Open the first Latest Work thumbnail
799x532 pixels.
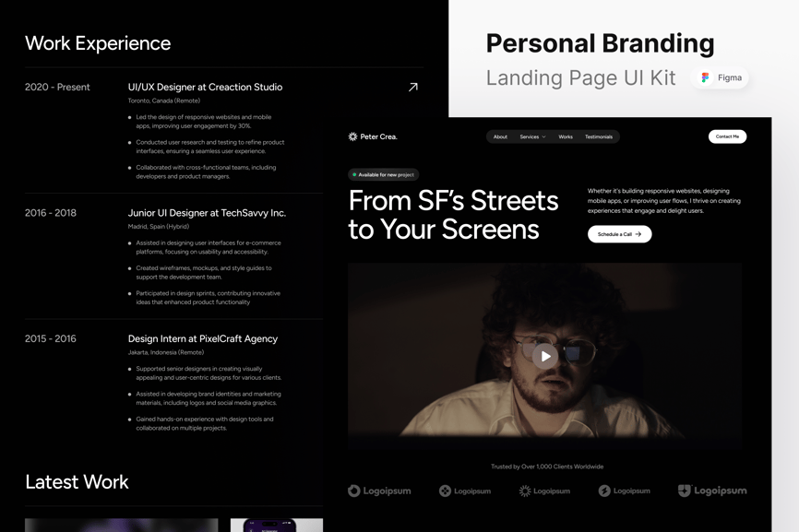pos(121,525)
